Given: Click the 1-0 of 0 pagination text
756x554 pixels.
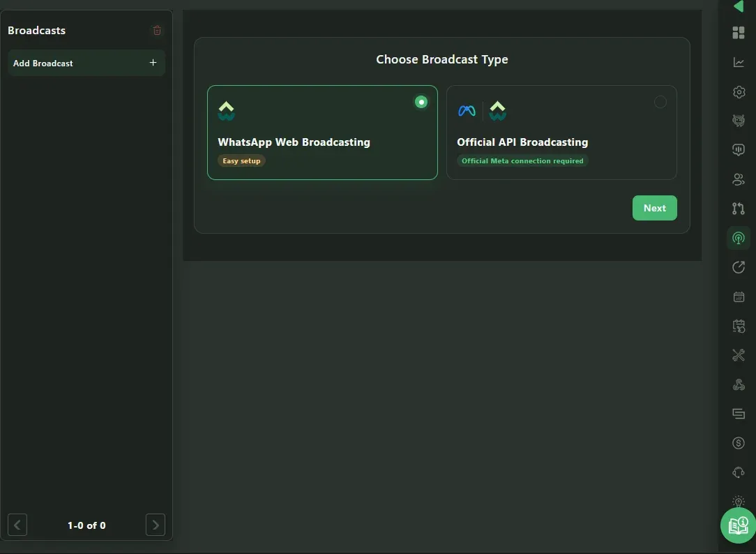Looking at the screenshot, I should [86, 525].
